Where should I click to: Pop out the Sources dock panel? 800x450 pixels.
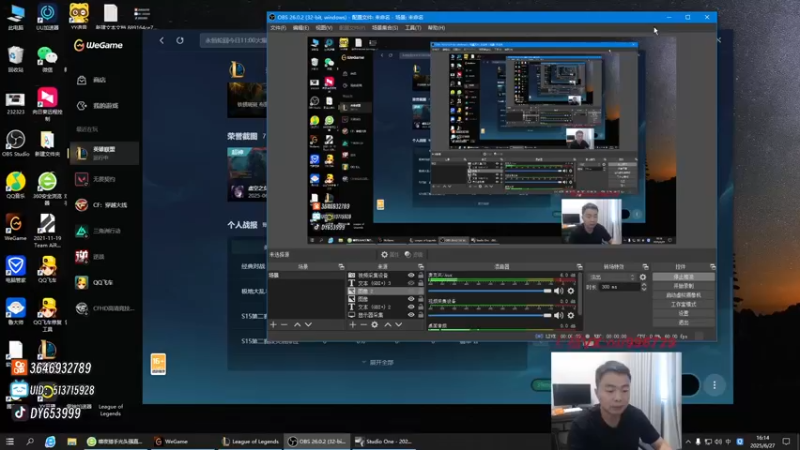[x=421, y=266]
